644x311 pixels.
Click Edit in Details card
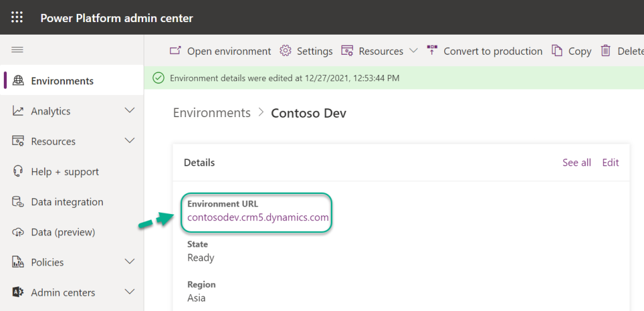(611, 162)
